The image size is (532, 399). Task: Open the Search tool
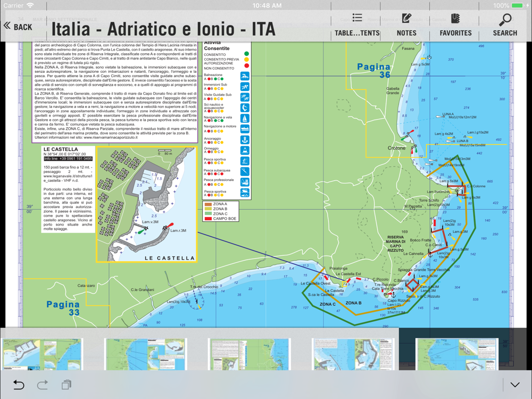505,25
